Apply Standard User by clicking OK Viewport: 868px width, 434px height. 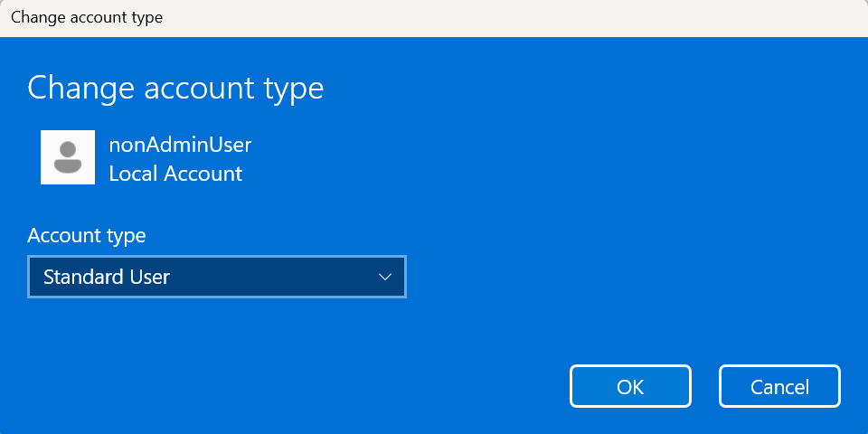[x=630, y=387]
